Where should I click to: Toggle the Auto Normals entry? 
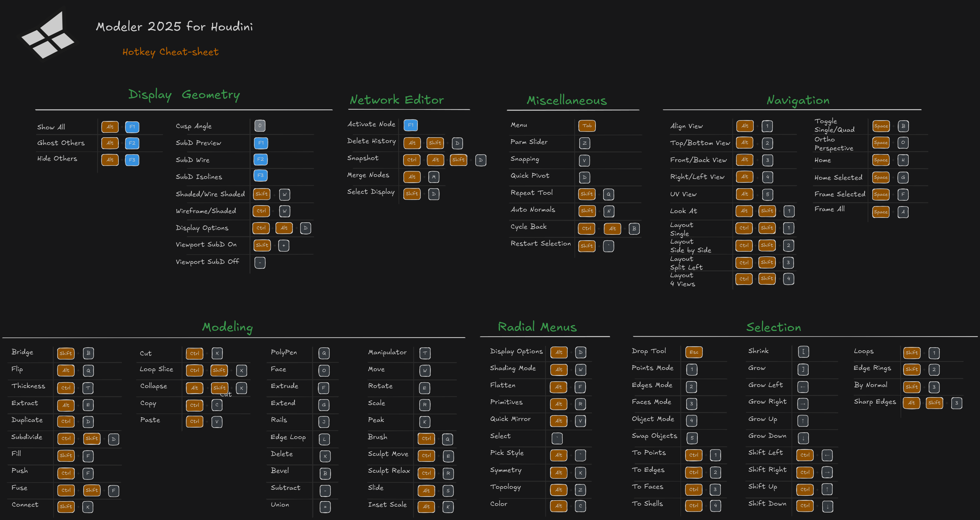click(533, 210)
